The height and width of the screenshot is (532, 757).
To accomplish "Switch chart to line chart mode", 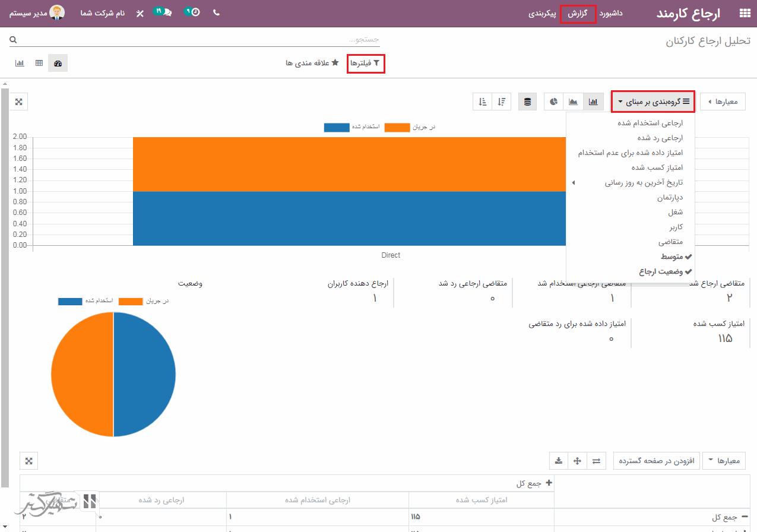I will tap(573, 102).
